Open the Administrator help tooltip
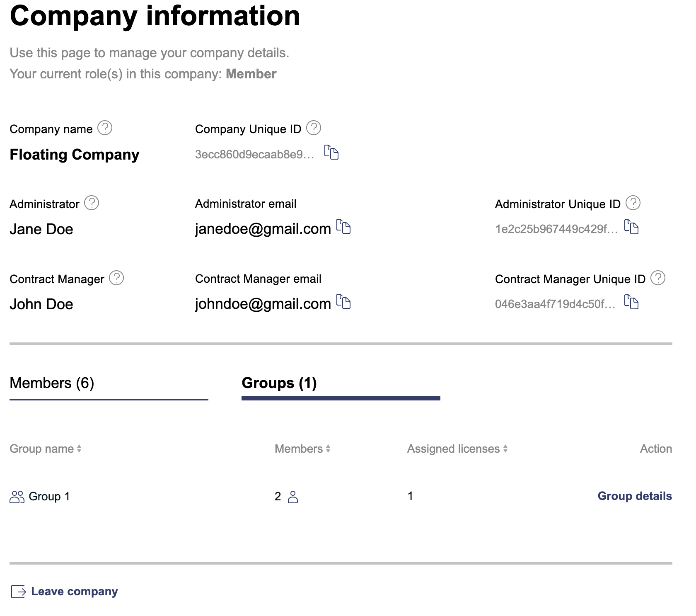Viewport: 696px width, 616px height. coord(92,203)
